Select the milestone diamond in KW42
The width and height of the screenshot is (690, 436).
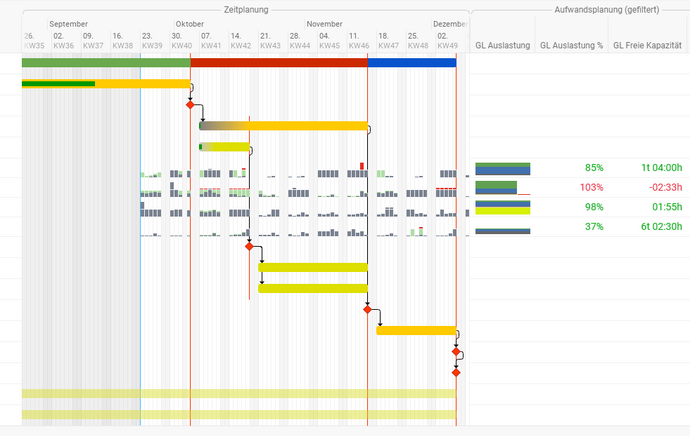[249, 246]
